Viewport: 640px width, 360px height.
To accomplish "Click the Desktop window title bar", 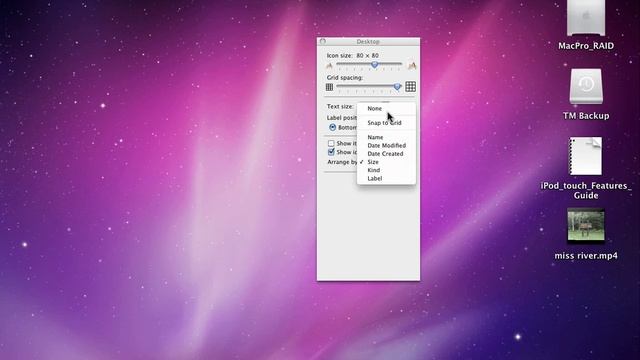I will click(368, 42).
